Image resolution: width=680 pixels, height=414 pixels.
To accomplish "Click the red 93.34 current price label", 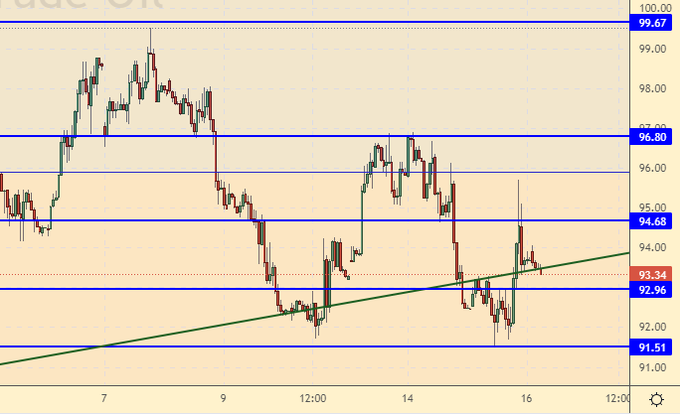I will coord(654,274).
